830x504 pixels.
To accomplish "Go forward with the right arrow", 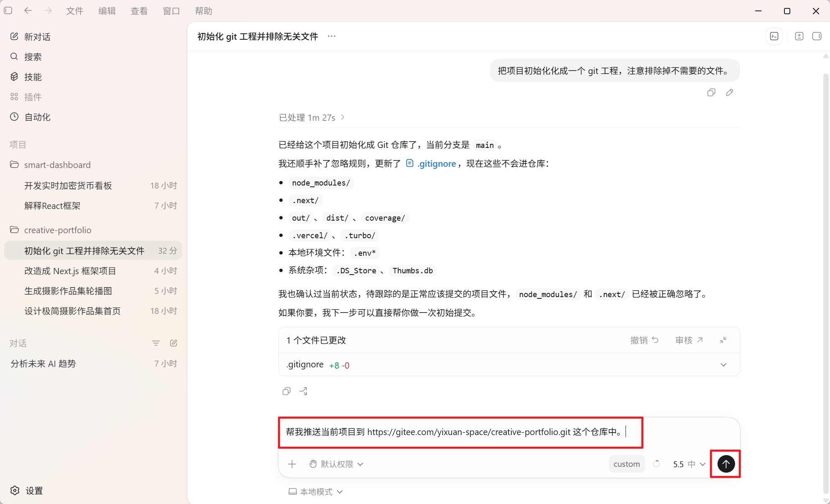I will (48, 10).
